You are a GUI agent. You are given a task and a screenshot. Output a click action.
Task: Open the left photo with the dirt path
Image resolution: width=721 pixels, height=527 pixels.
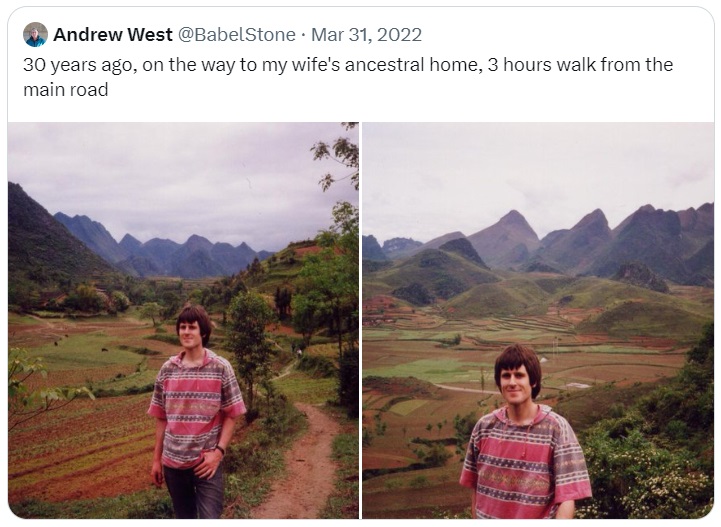coord(183,320)
